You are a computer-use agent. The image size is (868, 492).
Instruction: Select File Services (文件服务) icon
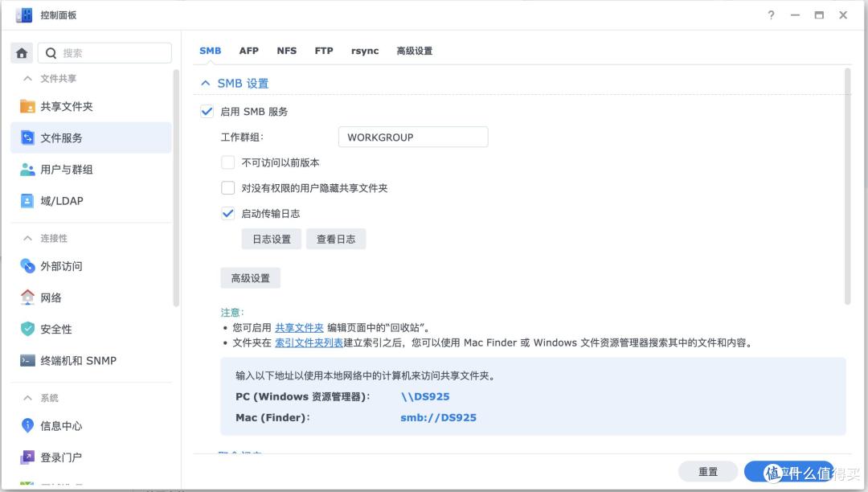pos(27,137)
